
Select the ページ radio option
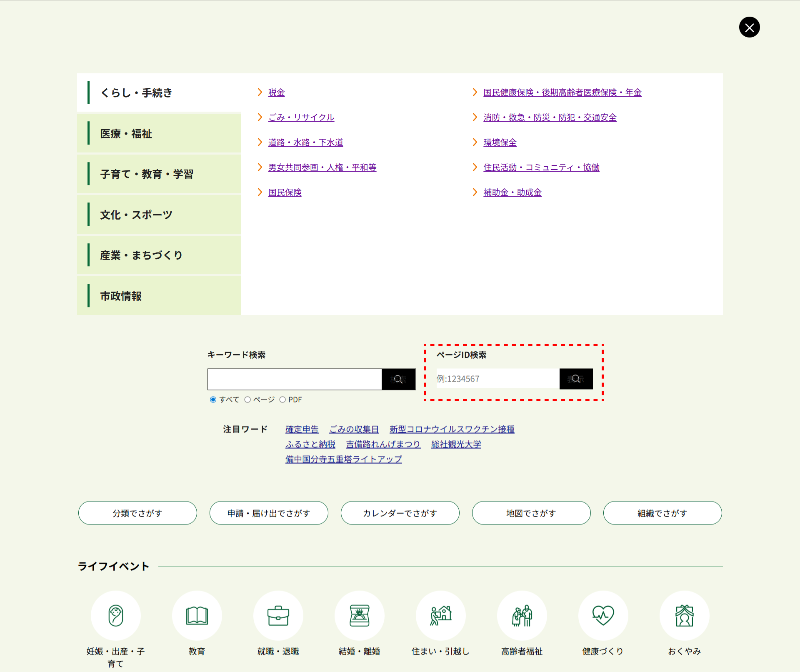[x=247, y=400]
